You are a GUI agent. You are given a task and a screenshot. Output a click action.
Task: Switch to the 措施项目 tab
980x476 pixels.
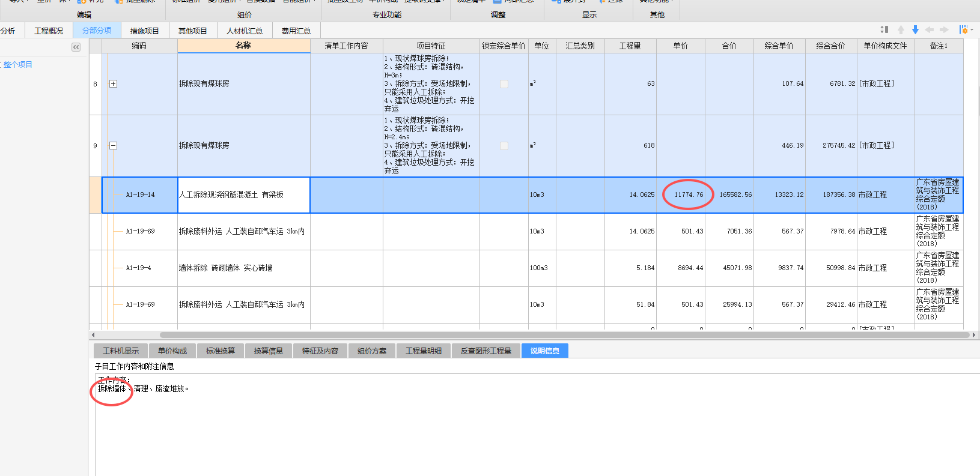tap(145, 31)
